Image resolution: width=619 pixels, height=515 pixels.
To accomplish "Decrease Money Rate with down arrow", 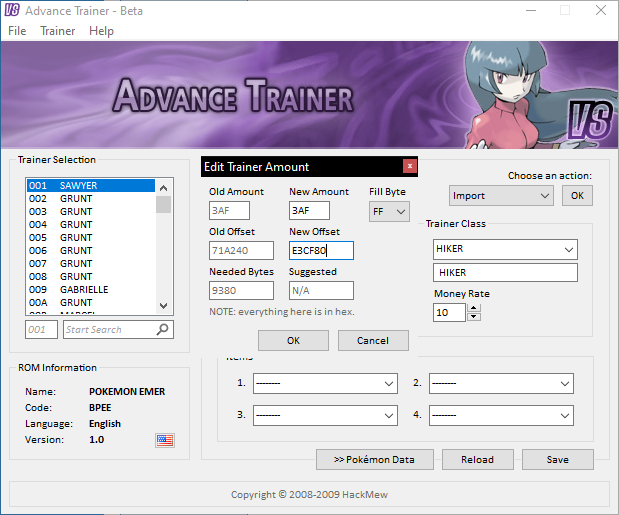I will (474, 317).
